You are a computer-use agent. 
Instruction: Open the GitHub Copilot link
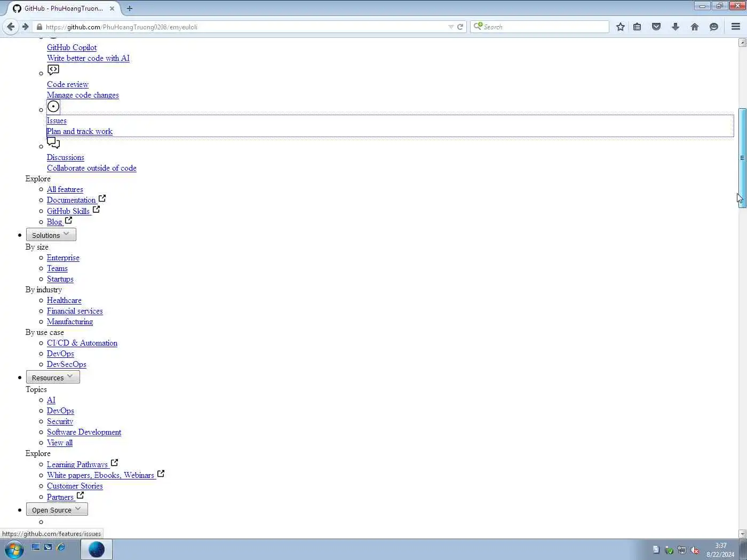pos(71,47)
